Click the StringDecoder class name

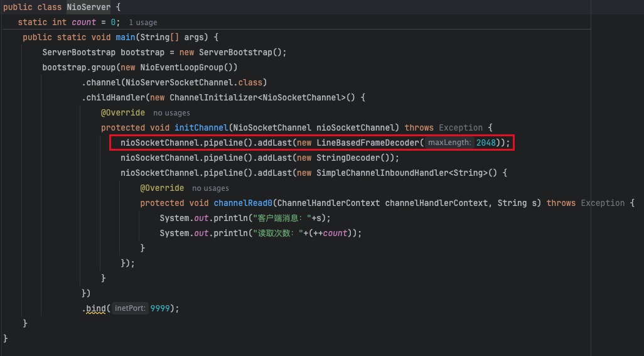click(348, 158)
